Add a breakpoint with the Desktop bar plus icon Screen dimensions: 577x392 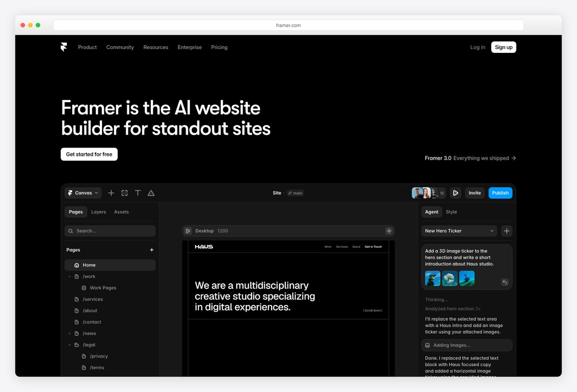389,231
